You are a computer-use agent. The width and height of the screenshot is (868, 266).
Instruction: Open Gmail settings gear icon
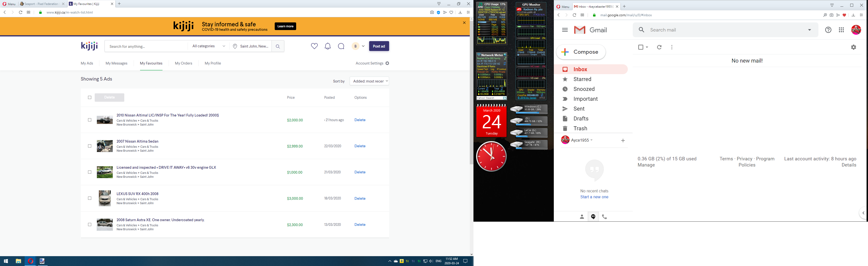tap(853, 47)
